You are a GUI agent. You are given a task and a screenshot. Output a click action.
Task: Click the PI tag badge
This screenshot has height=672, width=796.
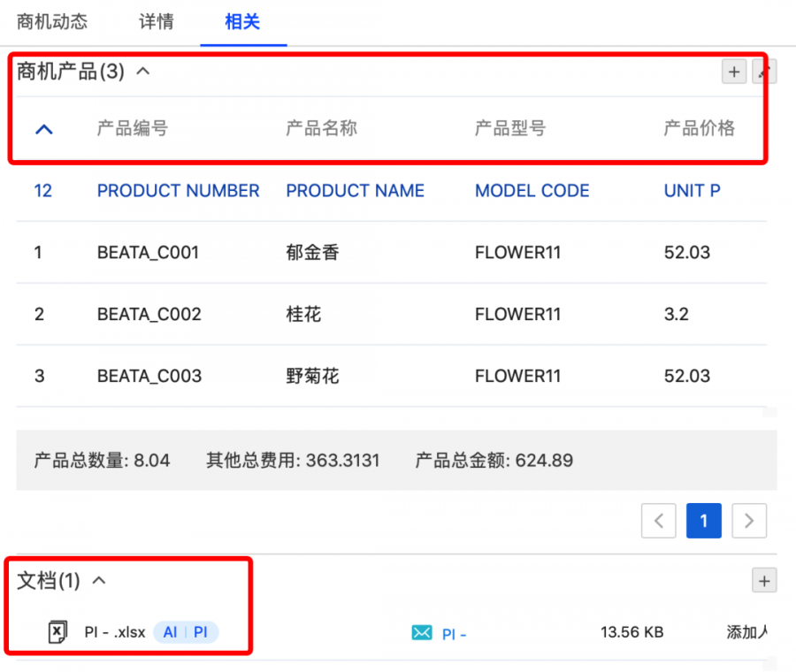coord(201,632)
